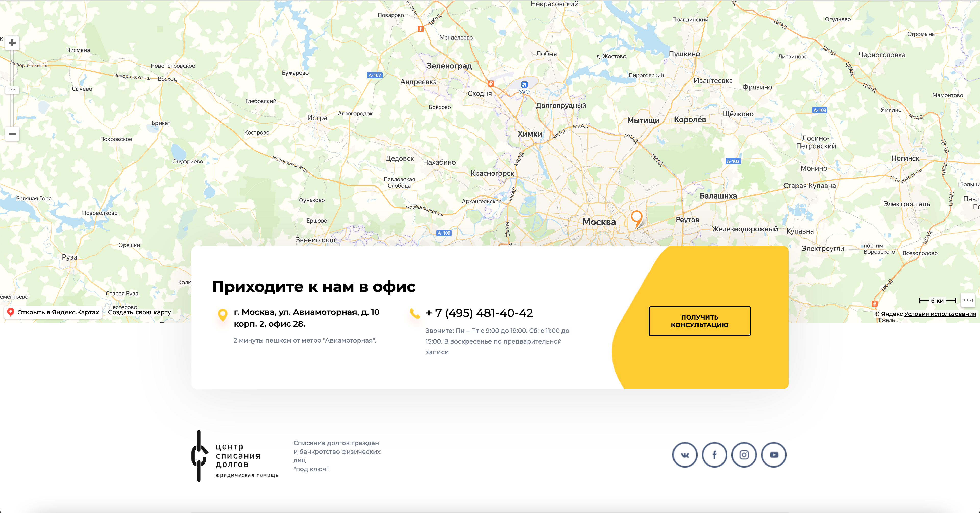Activate the map ruler tool

click(967, 300)
